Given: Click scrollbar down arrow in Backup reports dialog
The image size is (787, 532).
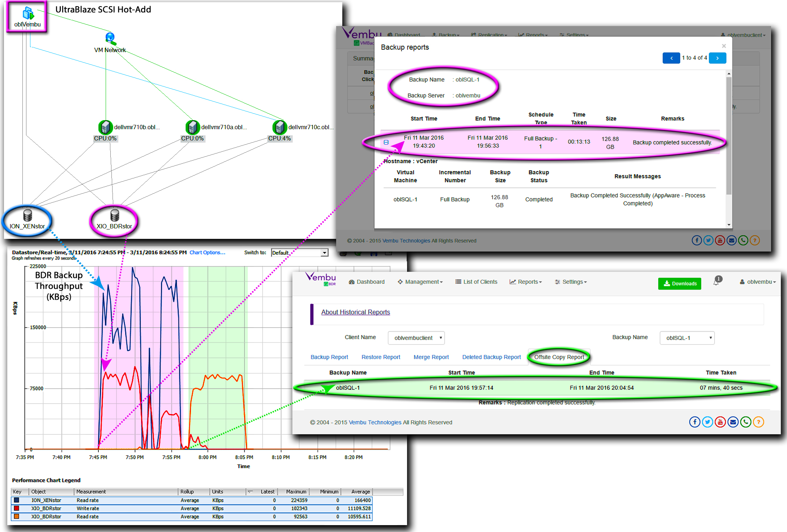Looking at the screenshot, I should [729, 225].
